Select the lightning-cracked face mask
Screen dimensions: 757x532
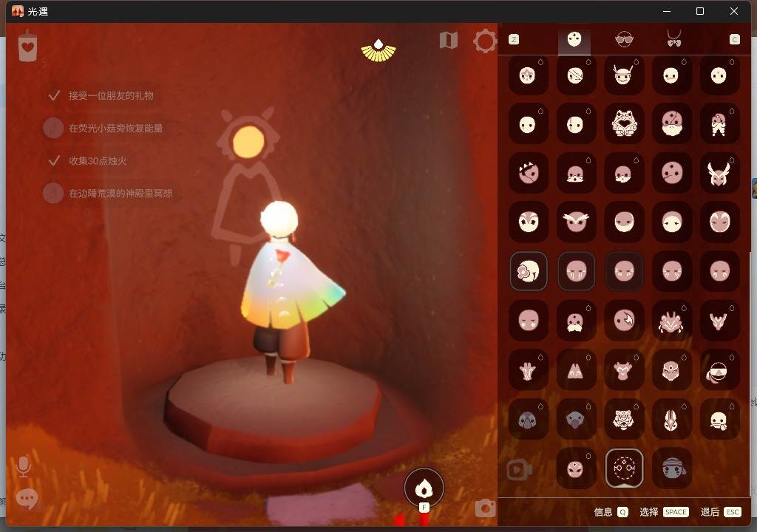[623, 320]
